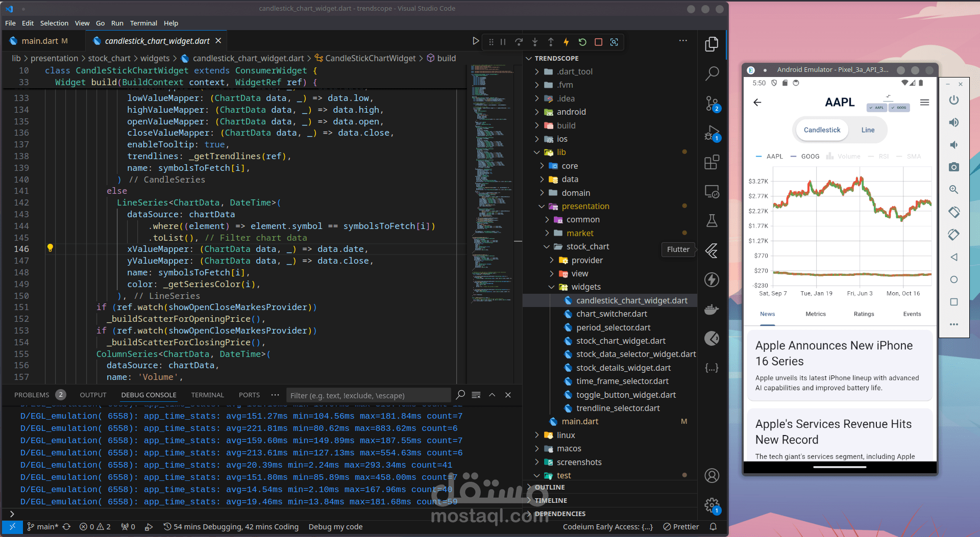Image resolution: width=980 pixels, height=537 pixels.
Task: Expand the core folder
Action: click(570, 166)
